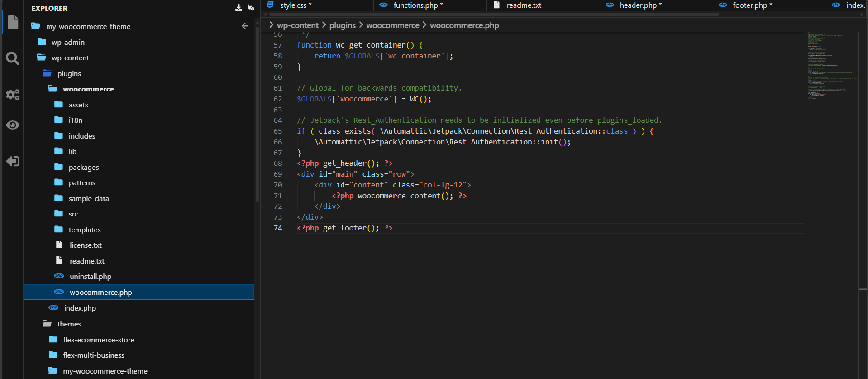Switch to the partially visible index tab

[x=847, y=5]
